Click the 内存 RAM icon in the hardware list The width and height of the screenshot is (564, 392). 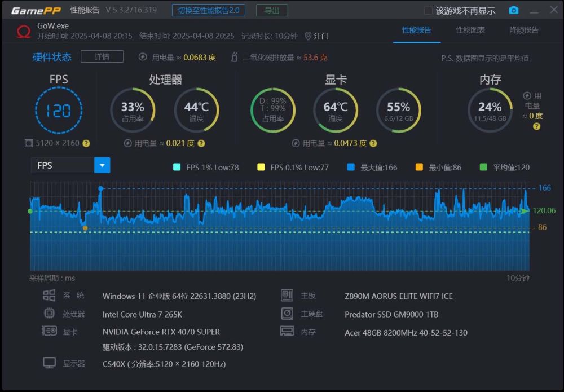tap(287, 331)
